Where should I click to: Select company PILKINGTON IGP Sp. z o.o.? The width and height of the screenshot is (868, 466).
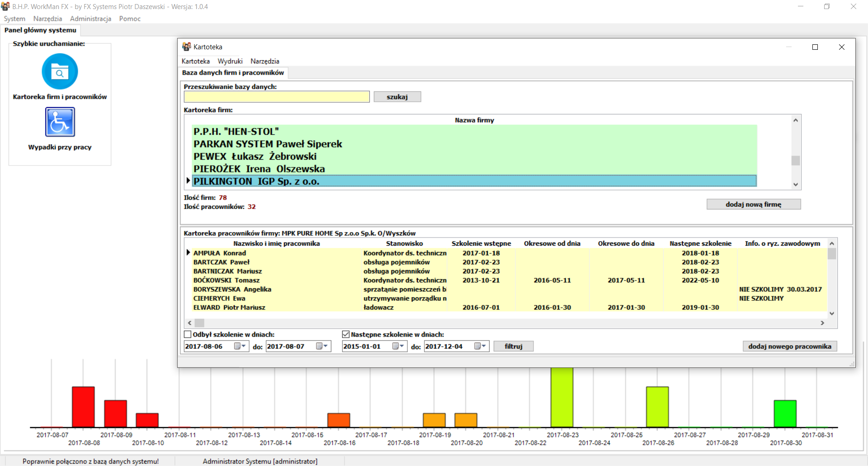coord(474,181)
